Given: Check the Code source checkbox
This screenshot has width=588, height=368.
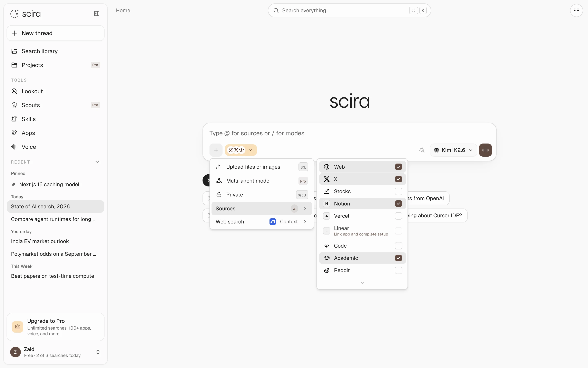Looking at the screenshot, I should tap(399, 246).
